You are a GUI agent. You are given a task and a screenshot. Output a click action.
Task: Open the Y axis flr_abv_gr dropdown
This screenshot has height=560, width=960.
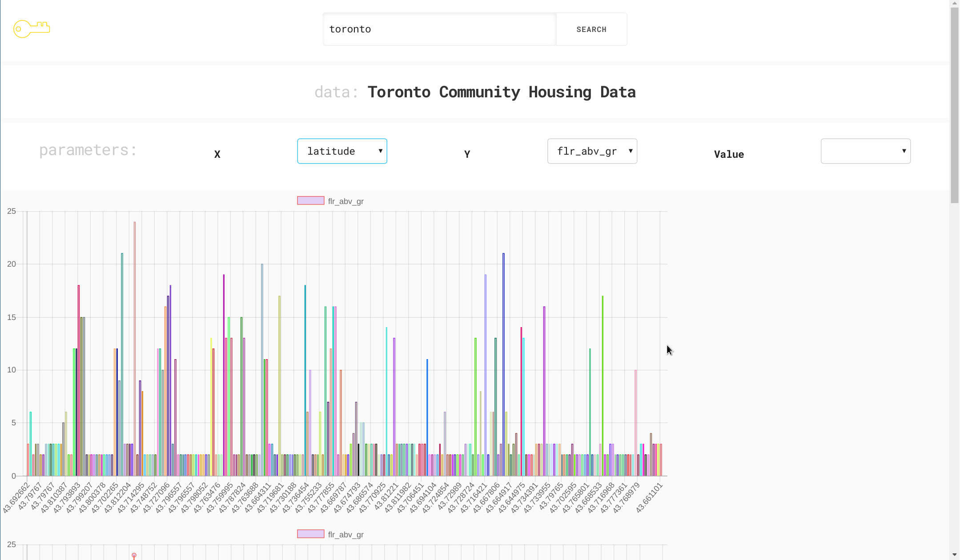pos(592,151)
